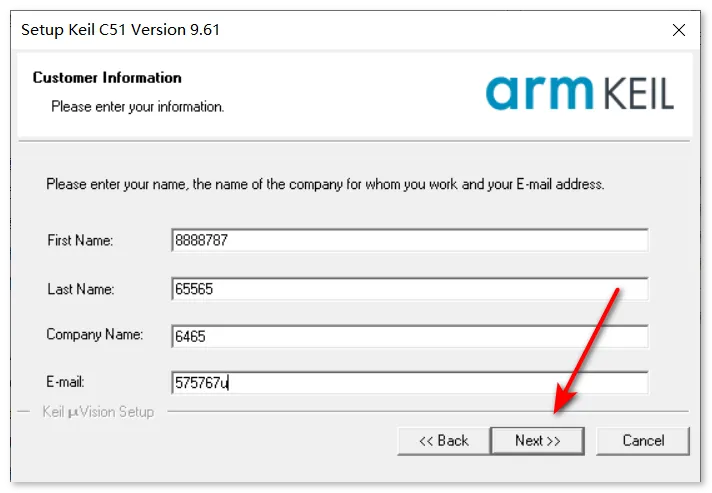Close the Setup Keil C51 window
The width and height of the screenshot is (712, 493).
tap(679, 30)
